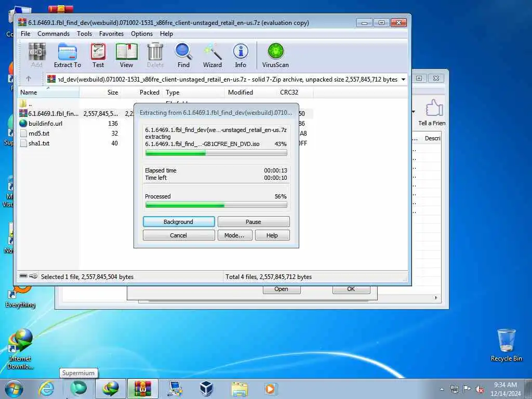
Task: Open the Recycle Bin desktop icon
Action: 506,345
